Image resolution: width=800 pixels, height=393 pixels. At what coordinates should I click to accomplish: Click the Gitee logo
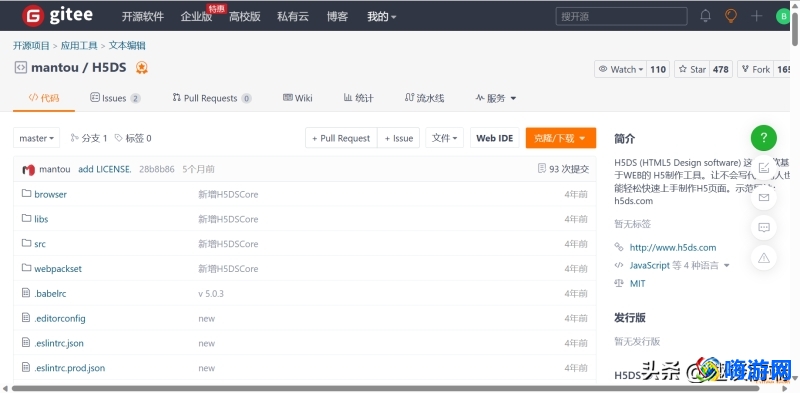(57, 16)
